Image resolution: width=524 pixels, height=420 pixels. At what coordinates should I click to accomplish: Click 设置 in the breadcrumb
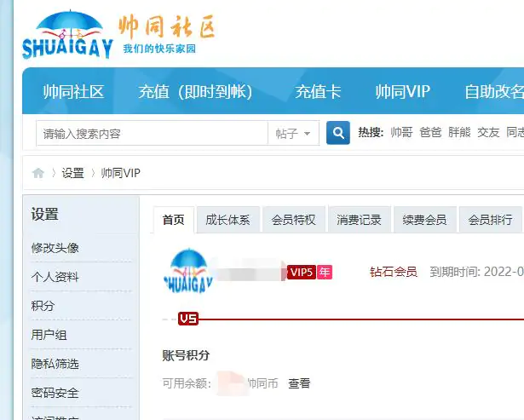(73, 173)
